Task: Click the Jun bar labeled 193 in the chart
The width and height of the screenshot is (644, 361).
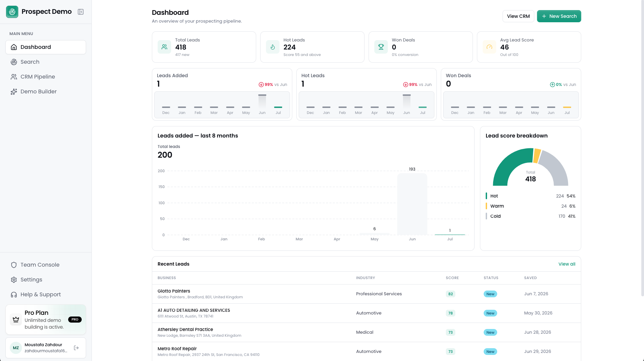Action: [x=412, y=204]
